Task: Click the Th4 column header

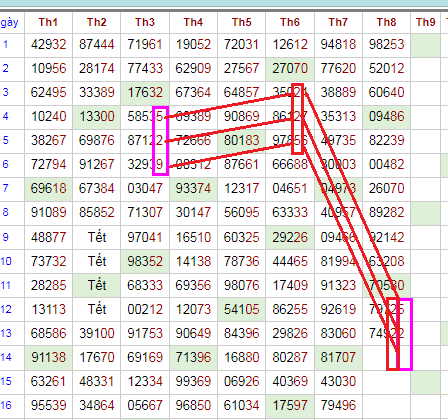Action: (193, 22)
